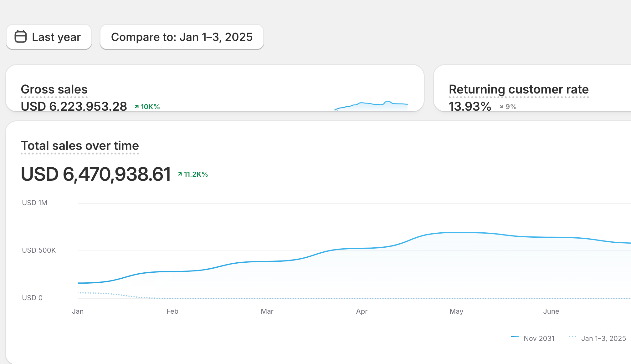
Task: Click the 11.2K% growth arrow indicator
Action: click(180, 174)
